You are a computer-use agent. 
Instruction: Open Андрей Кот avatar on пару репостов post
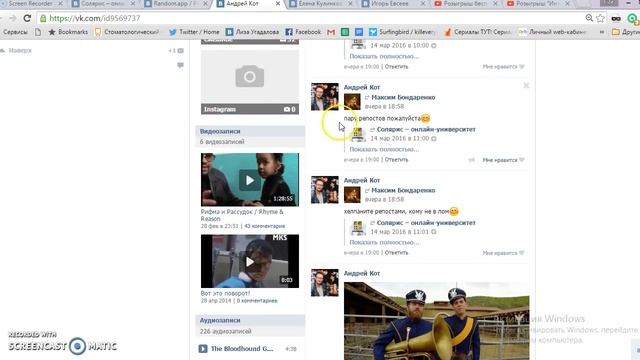click(325, 97)
